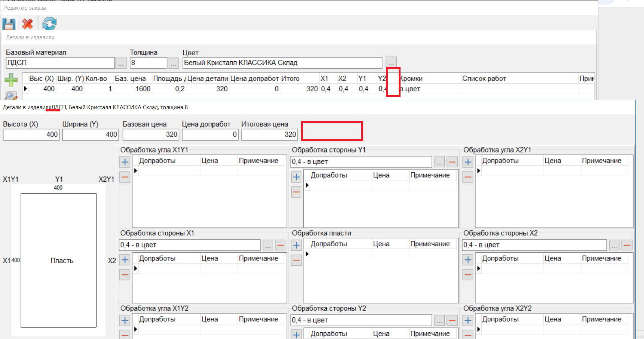Open base material picker next to ЛДСП
This screenshot has width=644, height=339.
click(x=121, y=63)
